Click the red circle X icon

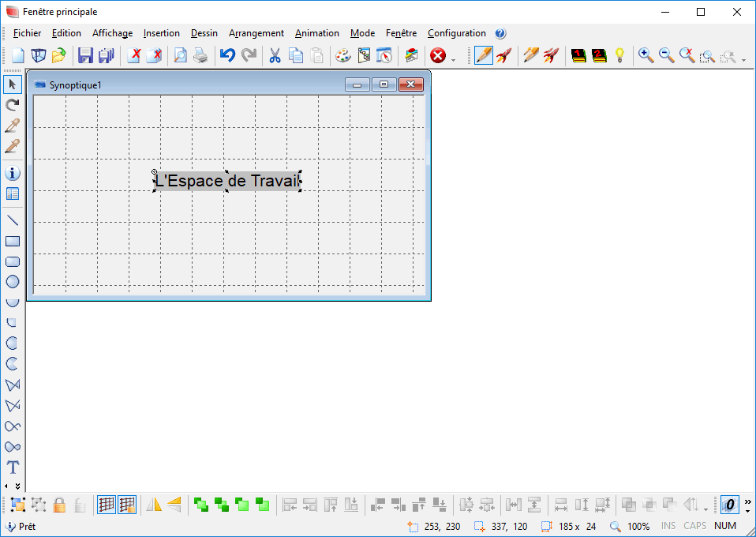click(438, 55)
